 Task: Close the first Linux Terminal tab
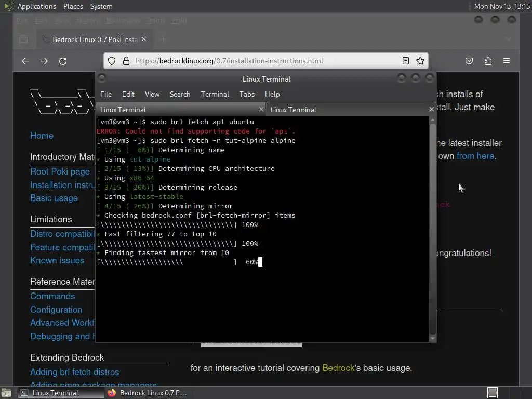261,109
